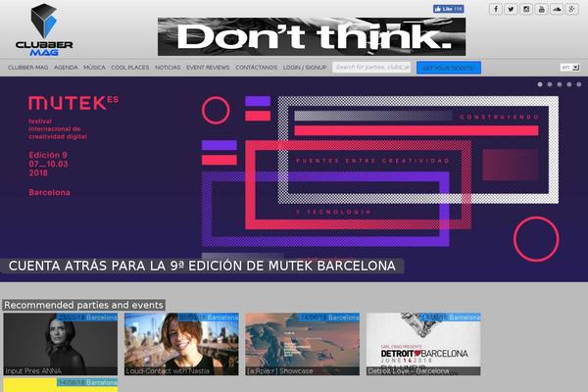Open the Google Plus social icon
588x392 pixels.
tap(572, 9)
